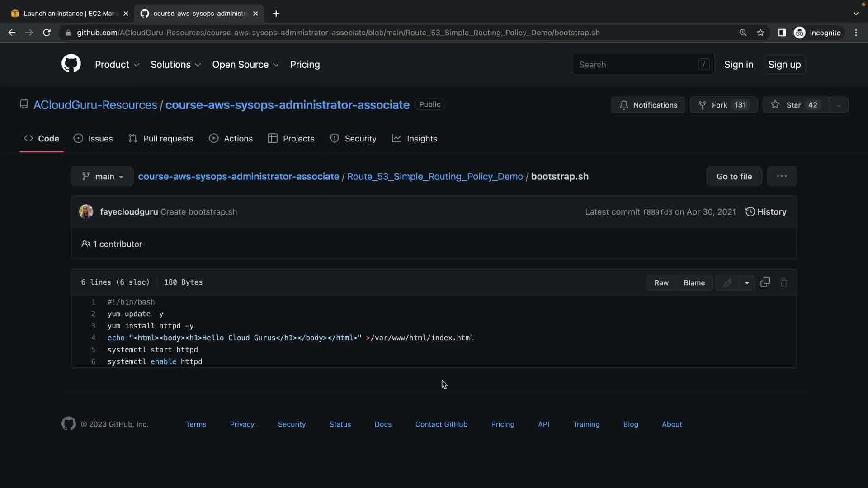Expand the main branch selector
Screen dimensions: 868x488
(x=102, y=177)
